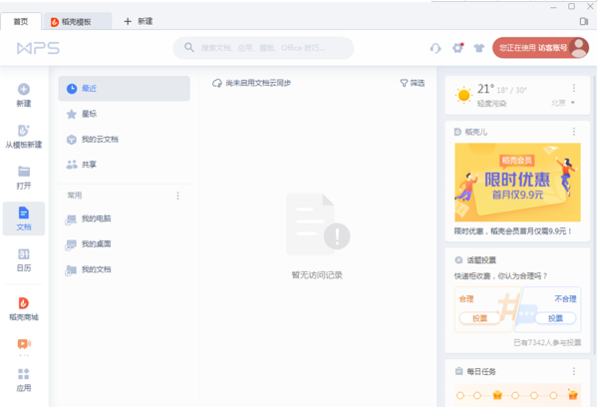Screen dimensions: 600x419
Task: Click the WPS logo
Action: (38, 48)
